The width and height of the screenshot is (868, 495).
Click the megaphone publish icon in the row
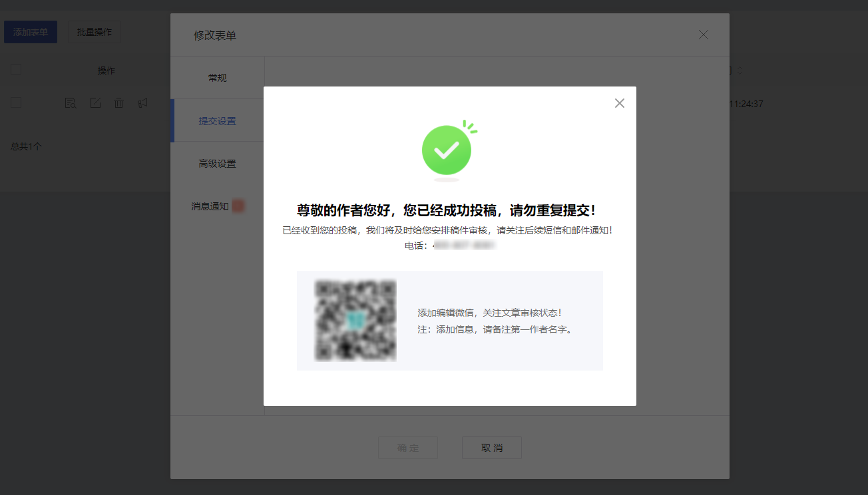point(142,102)
